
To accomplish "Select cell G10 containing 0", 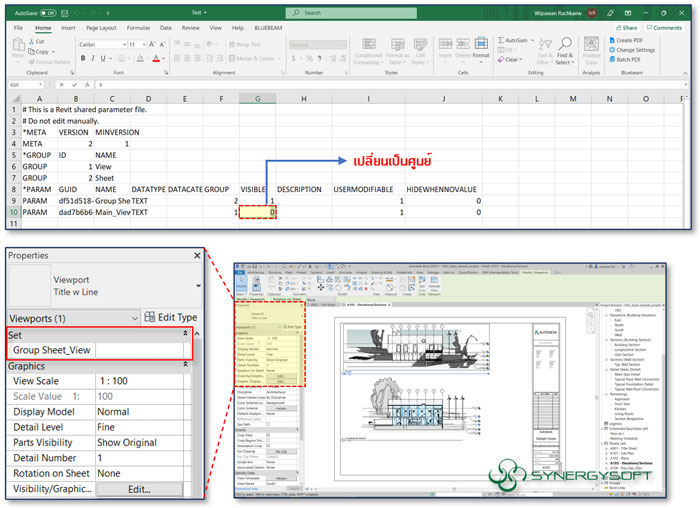I will [258, 212].
